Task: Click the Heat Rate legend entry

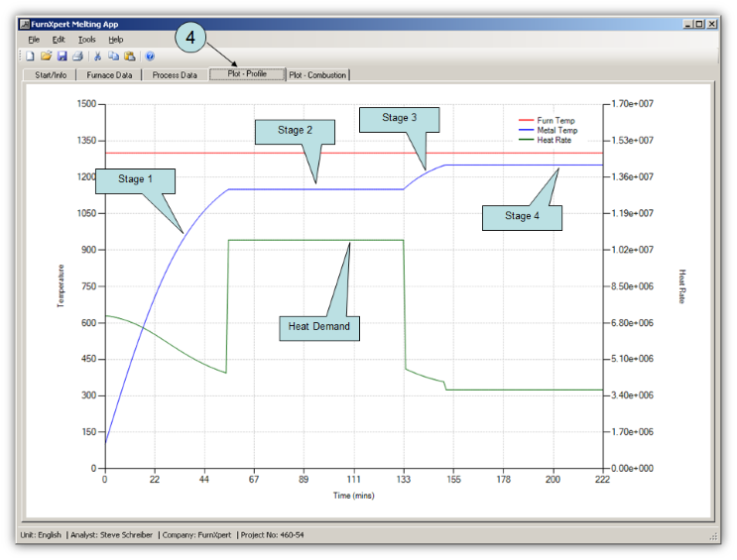Action: [x=545, y=140]
